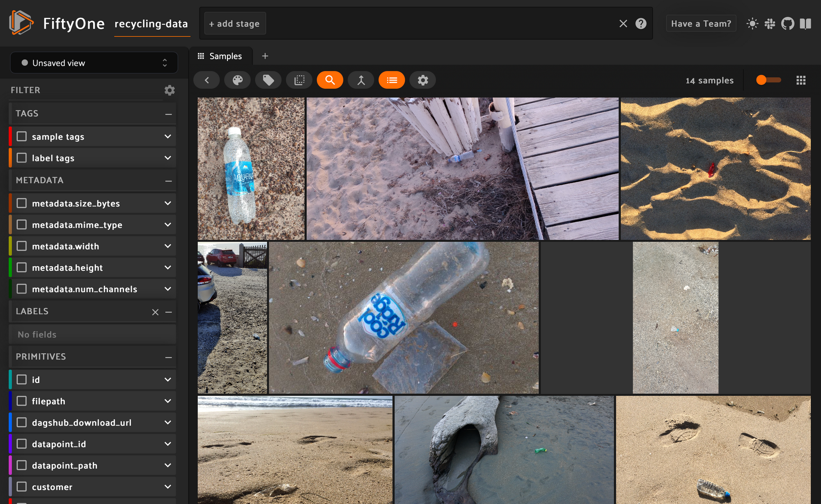
Task: Select the recycling-data dataset name
Action: click(x=151, y=24)
